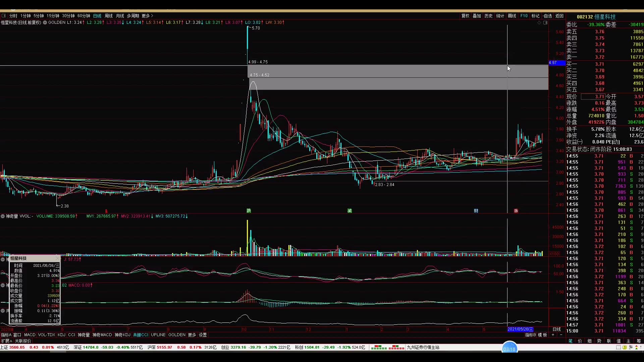Image resolution: width=644 pixels, height=362 pixels.
Task: Click 返回 back button
Action: click(x=559, y=16)
